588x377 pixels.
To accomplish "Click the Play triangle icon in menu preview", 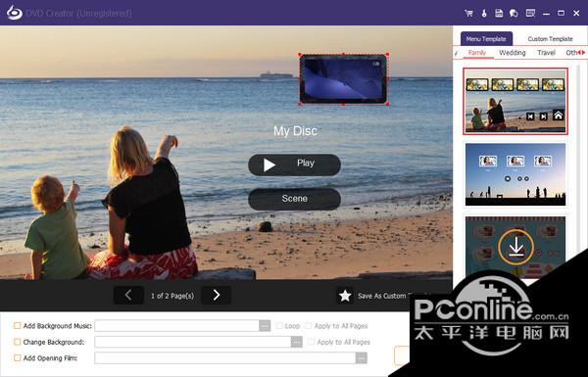I will pos(269,165).
